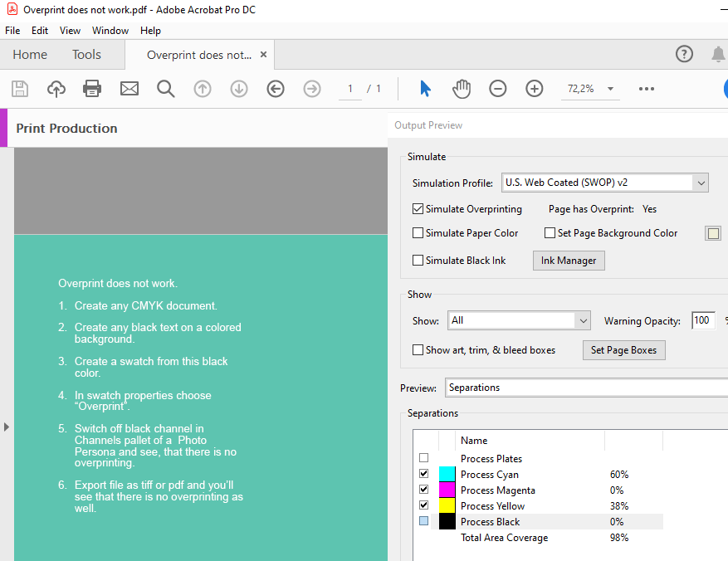
Task: Open the View menu
Action: coord(70,30)
